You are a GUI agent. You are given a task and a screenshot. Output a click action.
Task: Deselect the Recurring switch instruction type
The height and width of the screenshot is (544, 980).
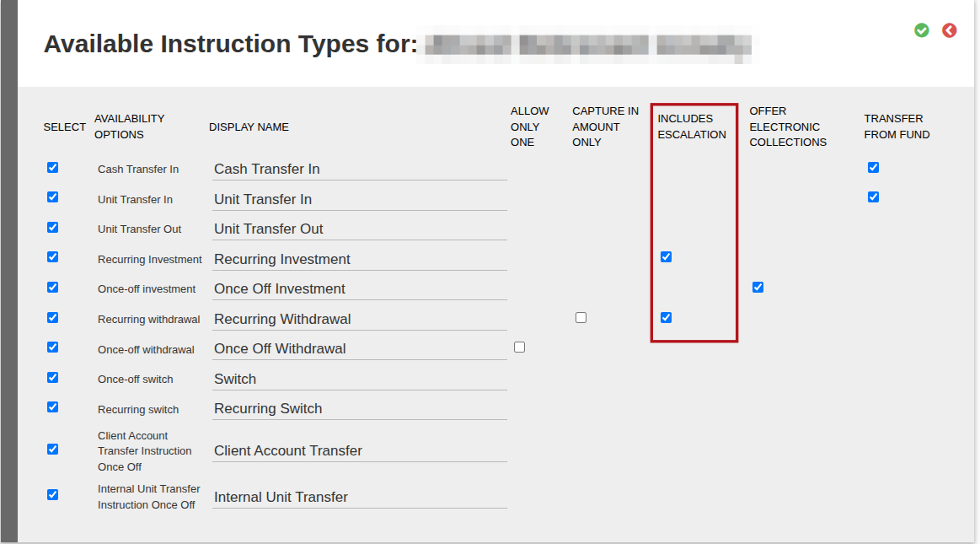(52, 407)
